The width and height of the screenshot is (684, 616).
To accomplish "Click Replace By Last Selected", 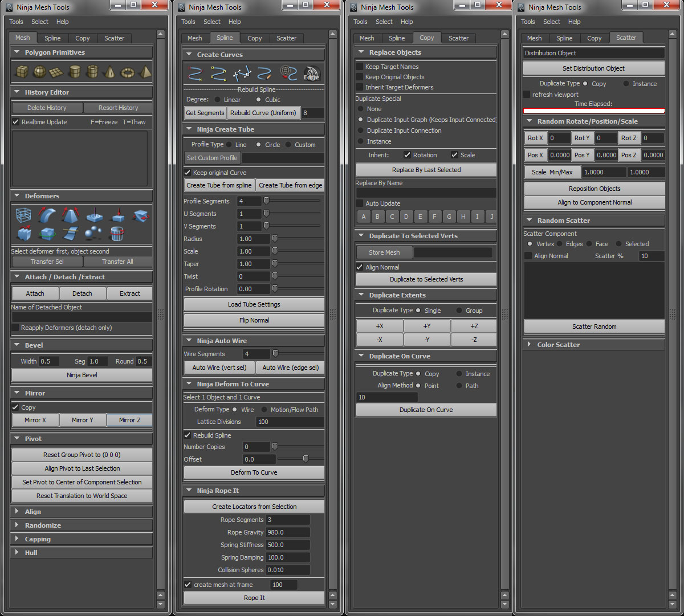I will coord(426,170).
